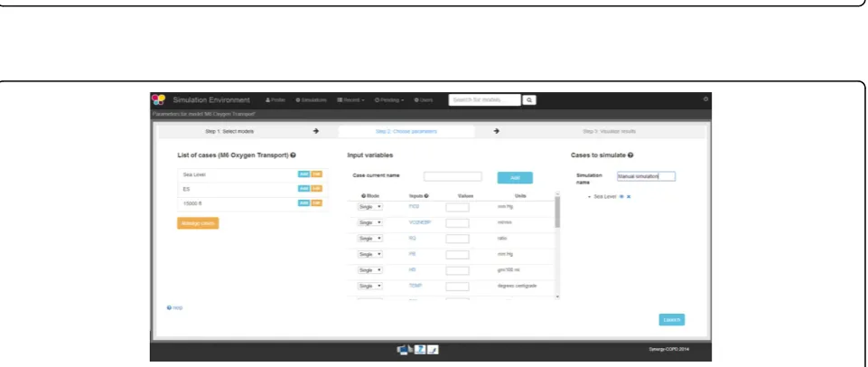The width and height of the screenshot is (868, 367).
Task: Click the scrollbar down arrow in variables table
Action: pyautogui.click(x=557, y=296)
